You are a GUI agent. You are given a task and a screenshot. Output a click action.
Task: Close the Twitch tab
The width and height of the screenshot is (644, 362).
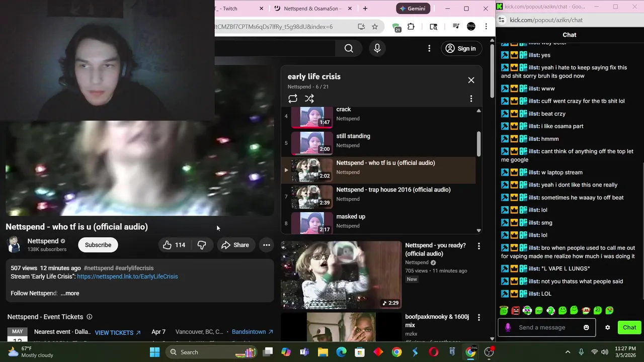pos(262,9)
